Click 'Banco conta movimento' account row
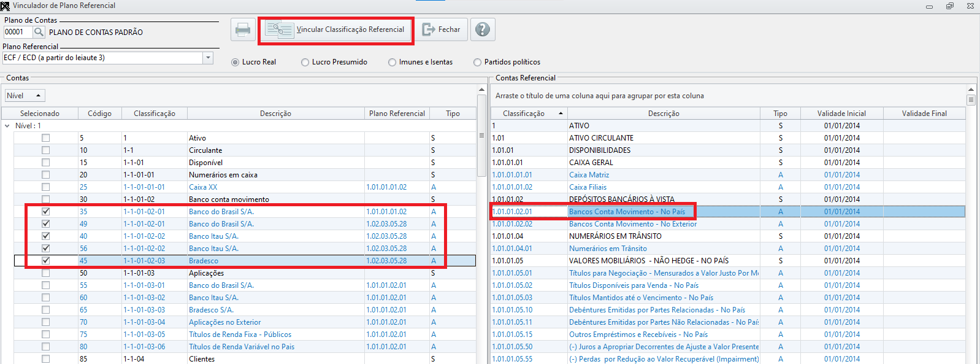 pyautogui.click(x=245, y=199)
